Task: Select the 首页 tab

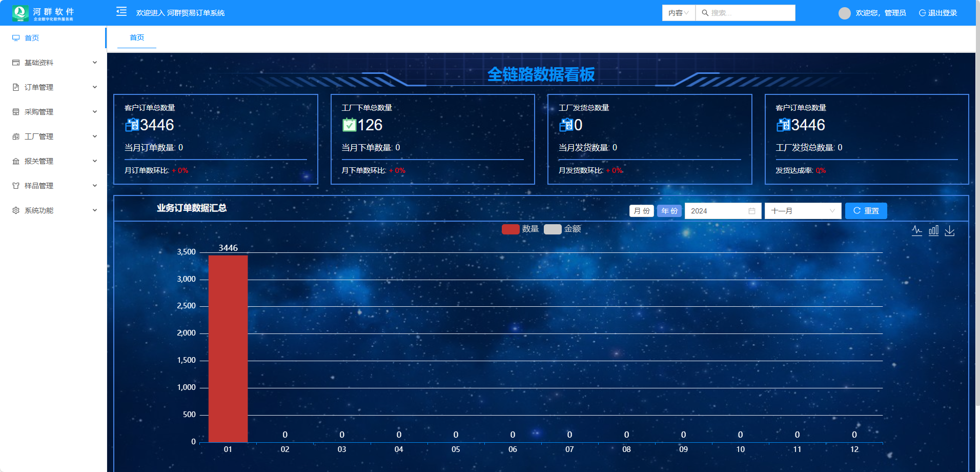Action: pos(137,37)
